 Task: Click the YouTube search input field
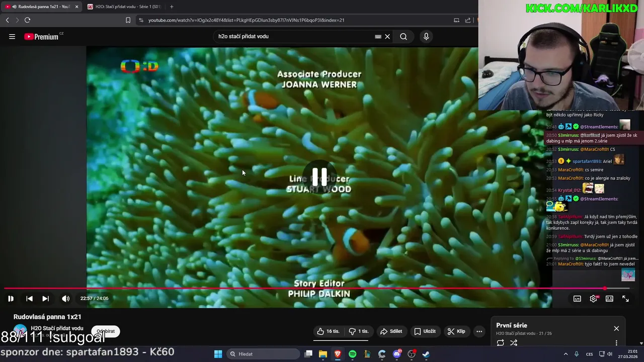coord(294,36)
